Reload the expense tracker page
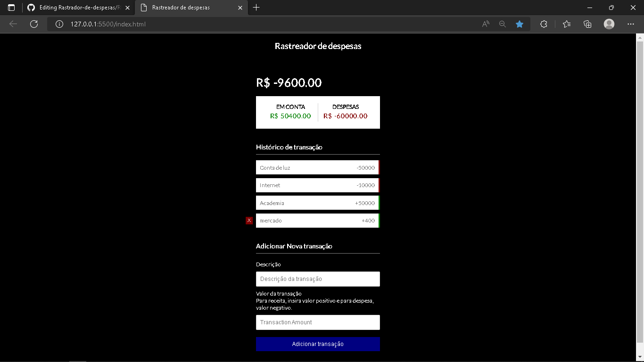The width and height of the screenshot is (644, 362). click(33, 24)
